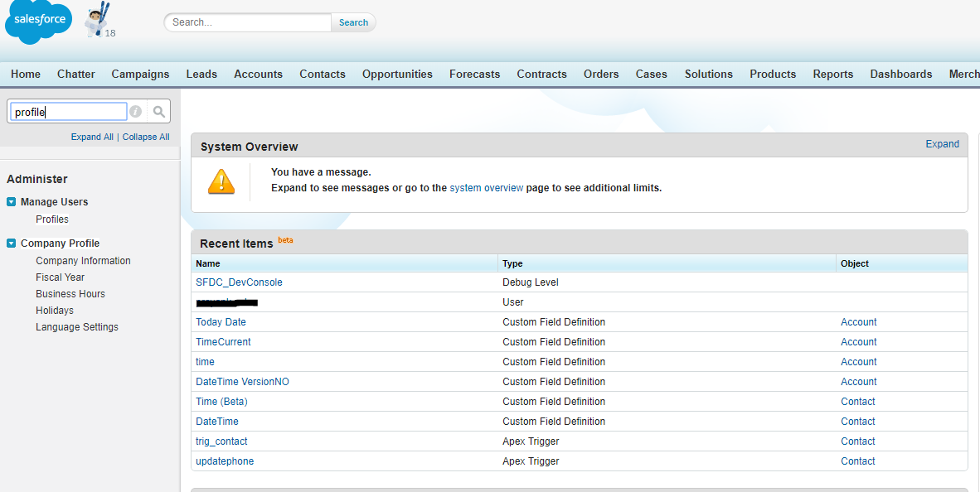Click the beta badge next to Recent Items
Screen dimensions: 980x492
click(285, 238)
